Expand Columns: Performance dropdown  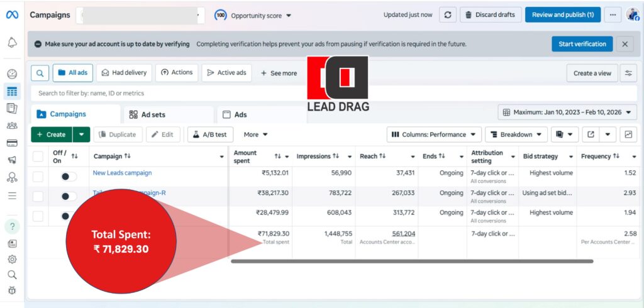(434, 135)
